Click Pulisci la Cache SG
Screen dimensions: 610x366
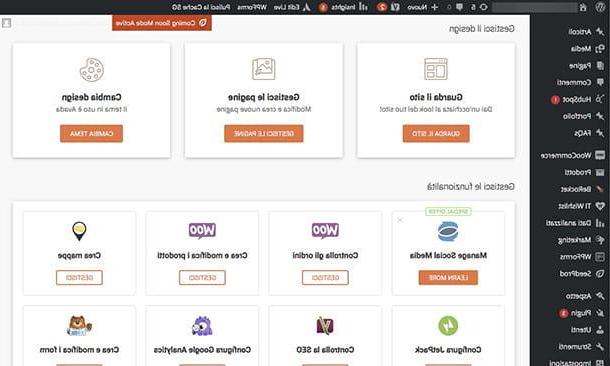[201, 7]
